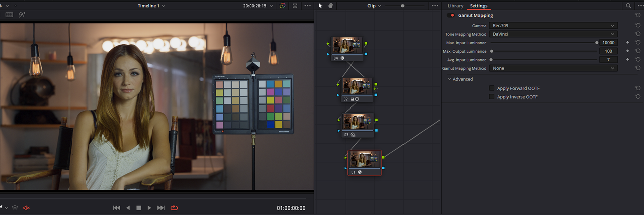Enable Apply Inverse OOTF checkbox
The width and height of the screenshot is (644, 215).
pyautogui.click(x=492, y=97)
